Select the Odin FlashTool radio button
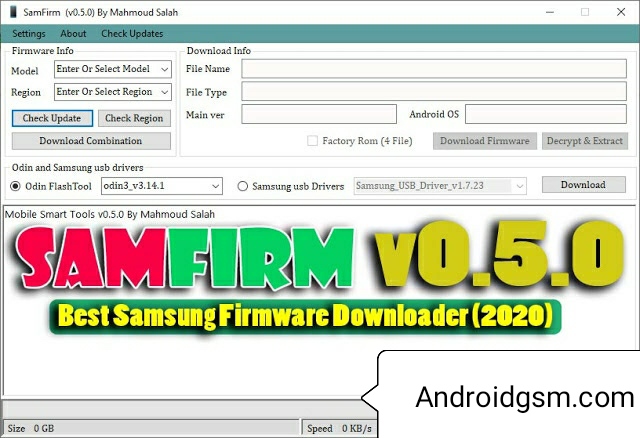 tap(15, 186)
